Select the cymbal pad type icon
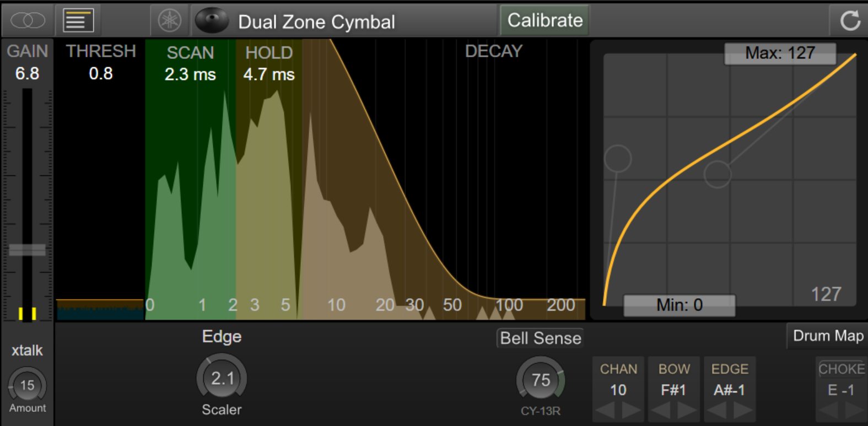The image size is (868, 426). pos(212,21)
